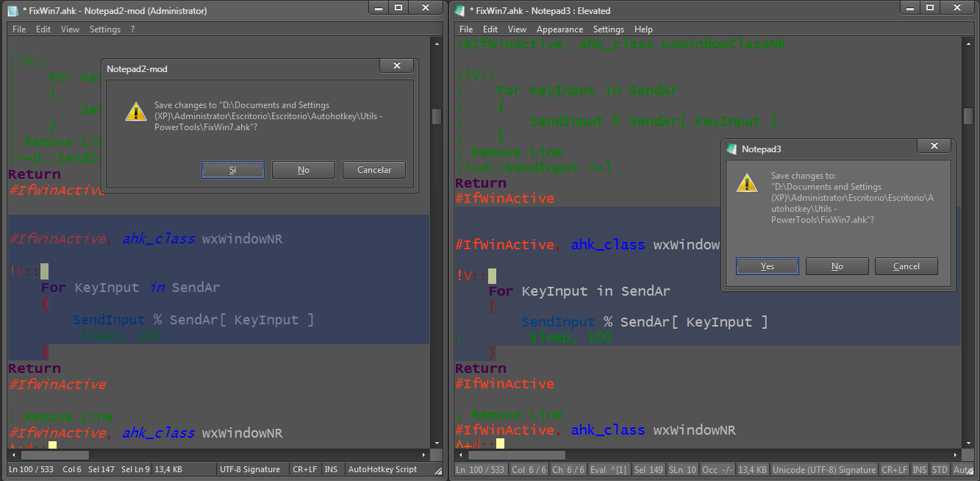980x481 pixels.
Task: Open View menu in Notepad2-mod
Action: [70, 29]
